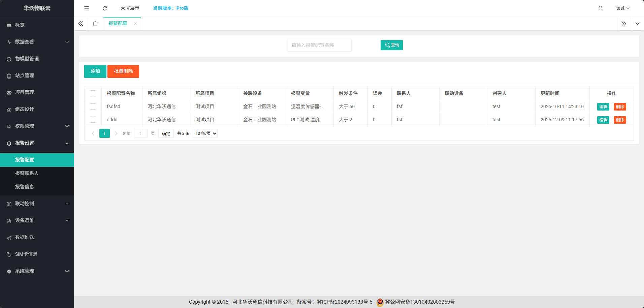Check the fsdfsd row checkbox
Viewport: 644px width, 308px height.
93,106
